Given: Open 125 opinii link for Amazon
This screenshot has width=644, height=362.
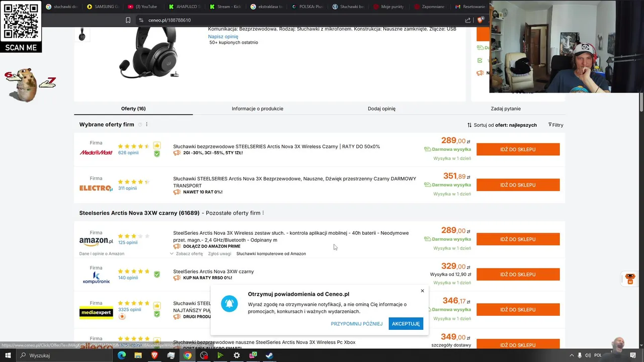Looking at the screenshot, I should (128, 242).
